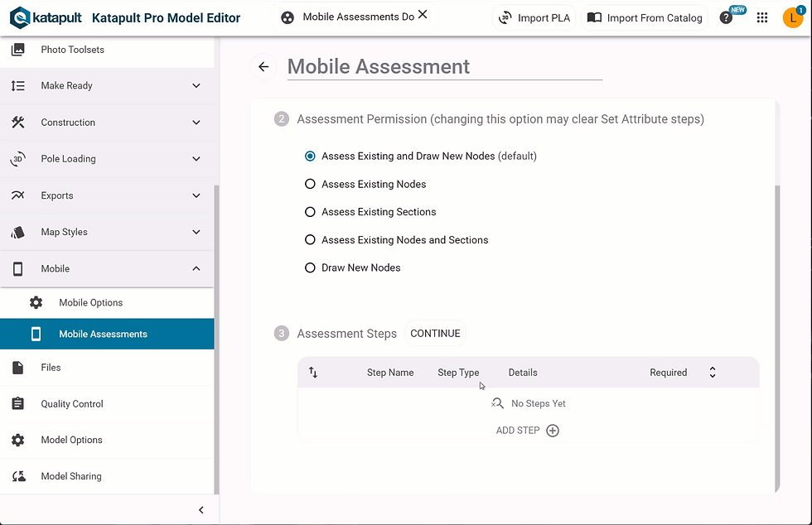812x525 pixels.
Task: Open Mobile Assessments submenu item
Action: click(107, 334)
